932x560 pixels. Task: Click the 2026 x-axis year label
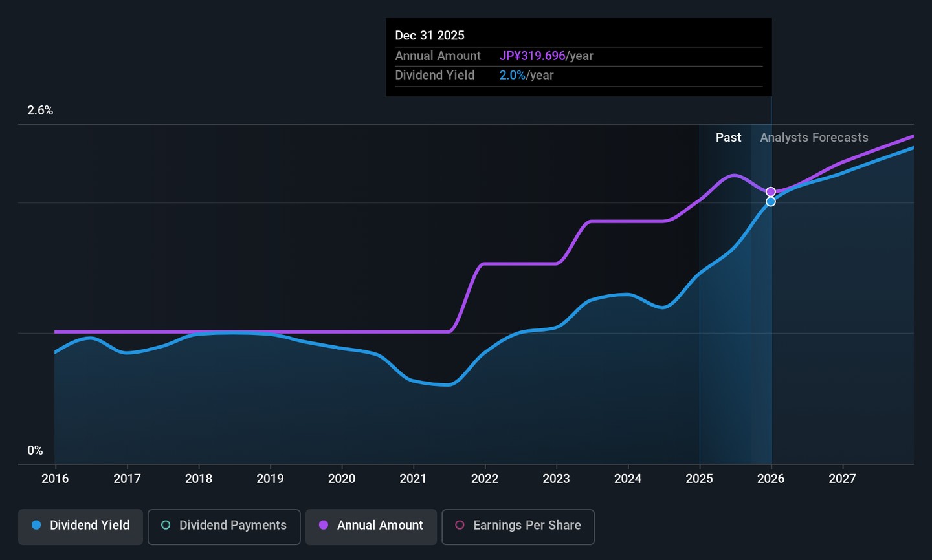point(771,479)
